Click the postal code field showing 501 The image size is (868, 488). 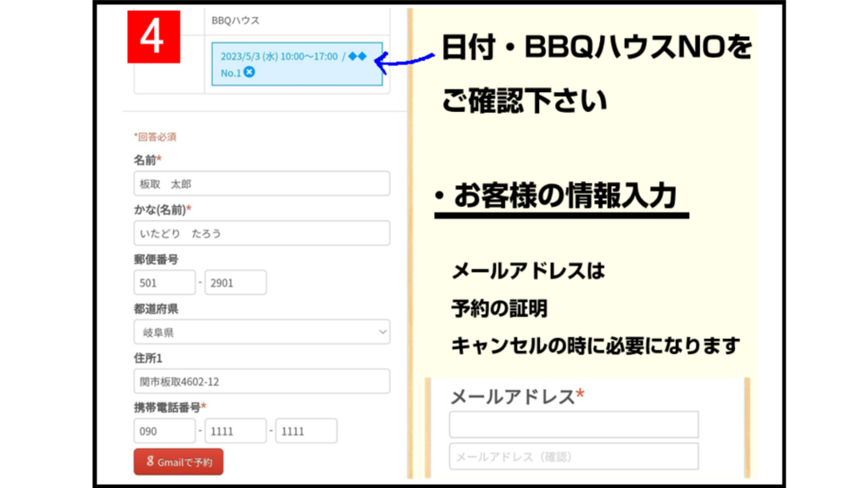[x=164, y=283]
